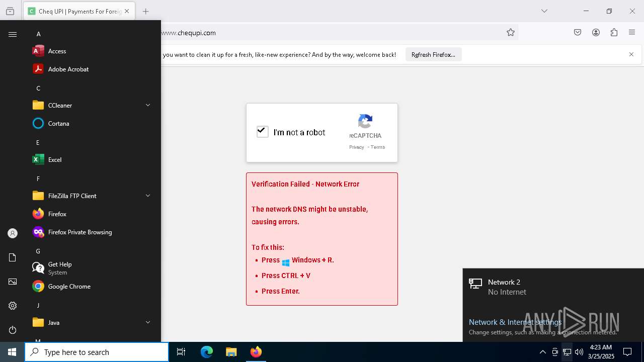Click the Windows Start button
Viewport: 644px width, 362px height.
[x=12, y=352]
